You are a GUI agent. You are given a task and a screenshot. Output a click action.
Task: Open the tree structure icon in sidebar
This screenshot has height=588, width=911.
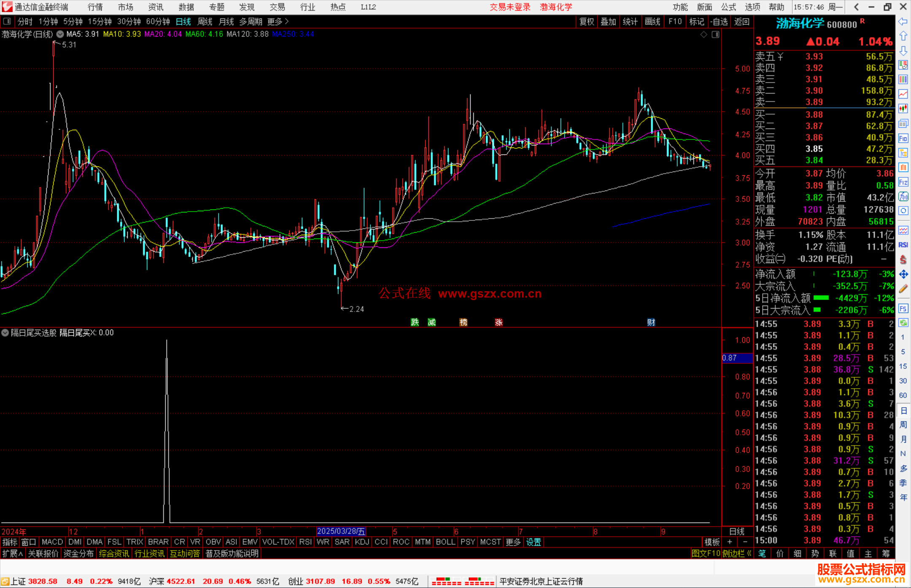coord(903,153)
